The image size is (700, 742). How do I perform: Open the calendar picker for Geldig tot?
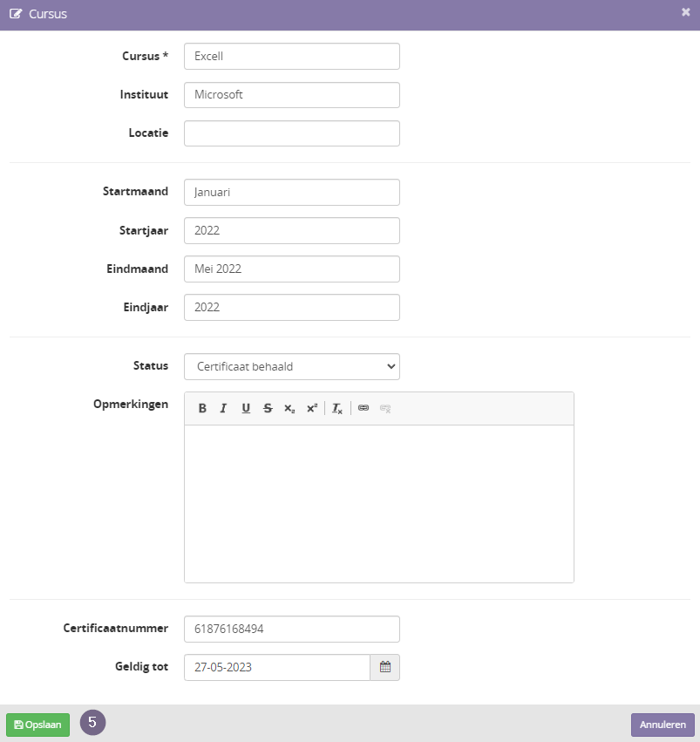pos(385,667)
